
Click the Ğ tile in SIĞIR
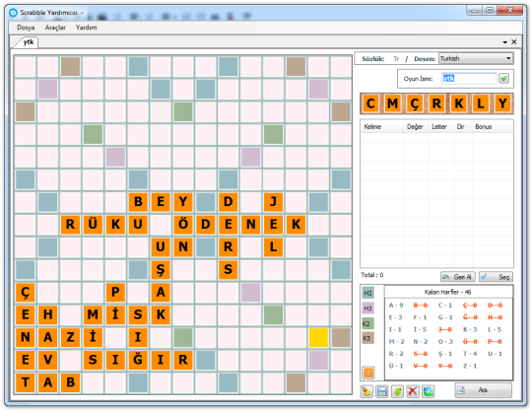[x=138, y=360]
